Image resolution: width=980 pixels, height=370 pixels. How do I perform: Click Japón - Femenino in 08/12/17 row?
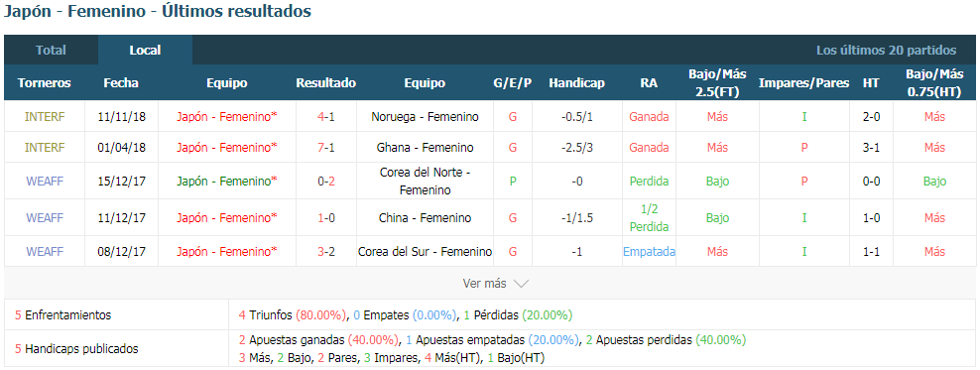click(226, 251)
